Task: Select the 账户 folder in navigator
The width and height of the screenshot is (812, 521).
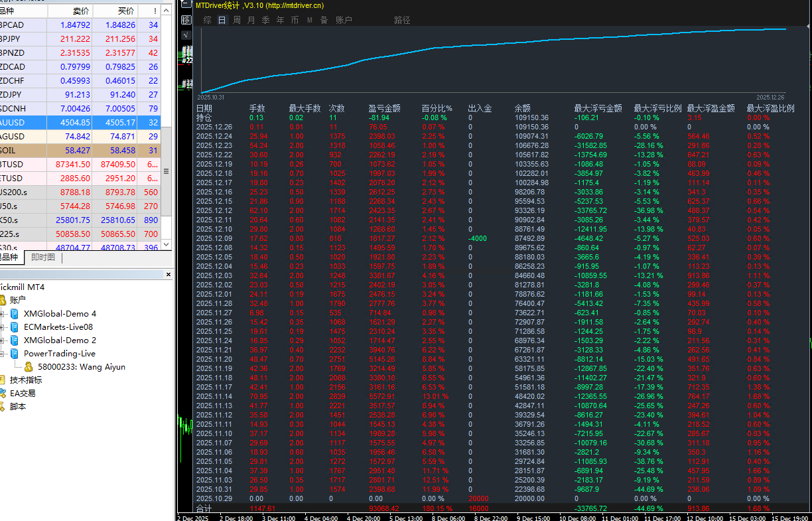Action: pyautogui.click(x=19, y=301)
